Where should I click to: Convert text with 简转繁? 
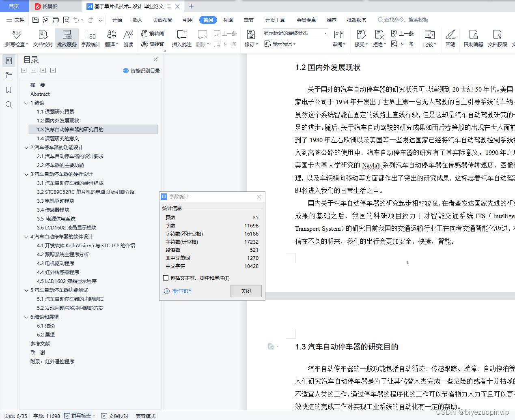pos(153,44)
